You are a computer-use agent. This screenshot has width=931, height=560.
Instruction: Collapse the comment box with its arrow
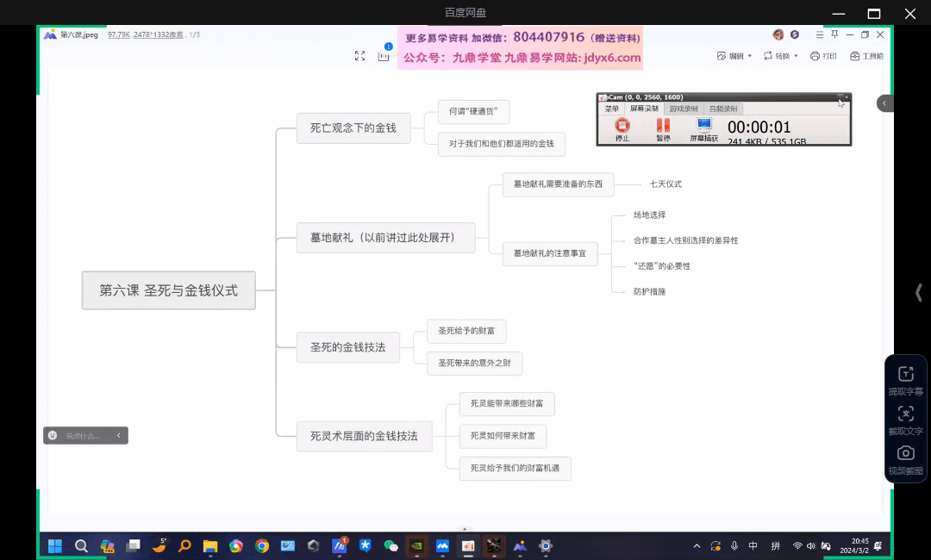pyautogui.click(x=119, y=436)
